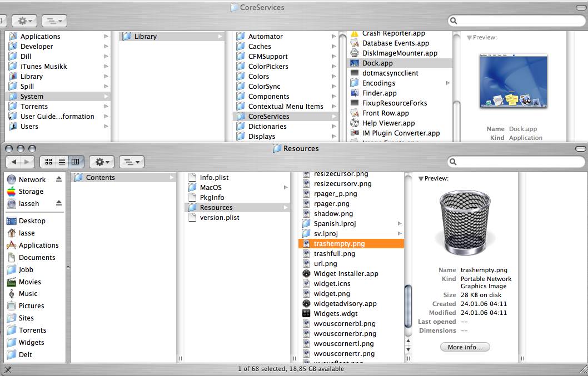This screenshot has width=588, height=376.
Task: Expand Encodings folder in CoreServices window
Action: tap(448, 83)
